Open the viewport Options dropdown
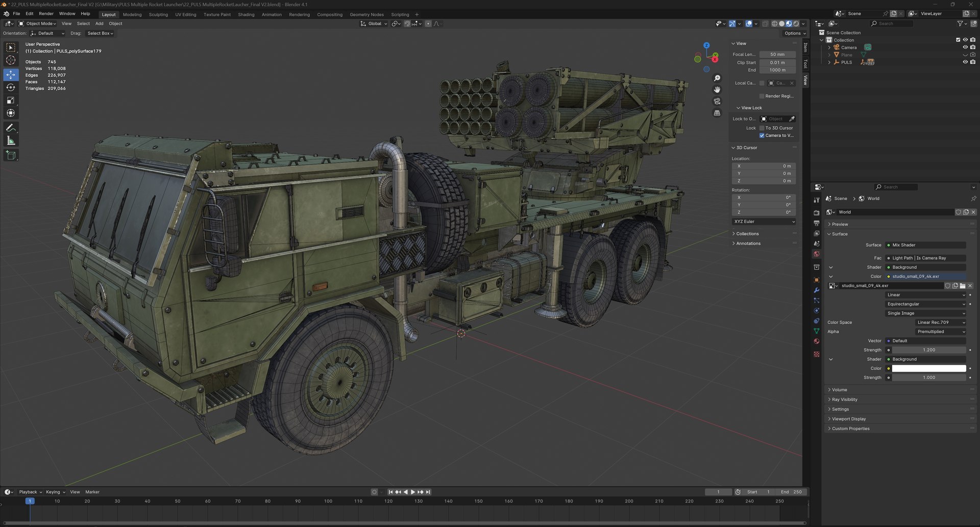This screenshot has height=527, width=980. click(795, 33)
